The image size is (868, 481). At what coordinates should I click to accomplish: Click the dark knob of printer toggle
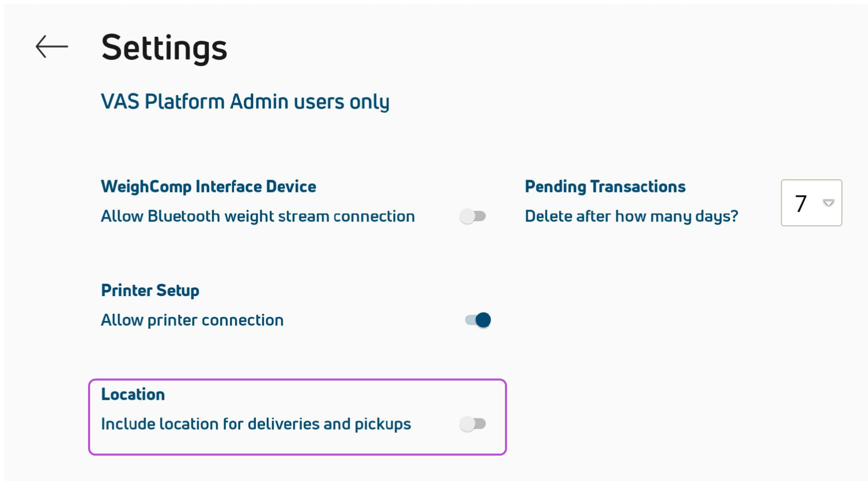[483, 320]
